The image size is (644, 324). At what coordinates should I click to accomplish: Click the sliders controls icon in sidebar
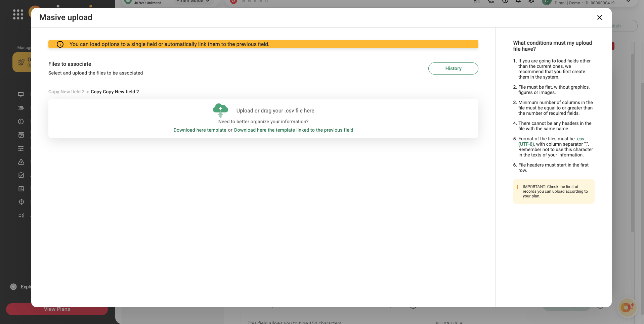click(21, 148)
